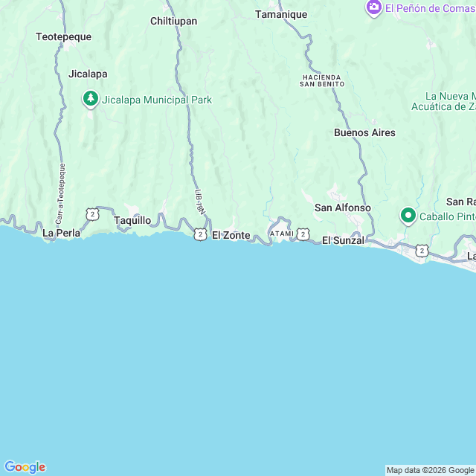Click the LIB-18N road label

[x=200, y=202]
